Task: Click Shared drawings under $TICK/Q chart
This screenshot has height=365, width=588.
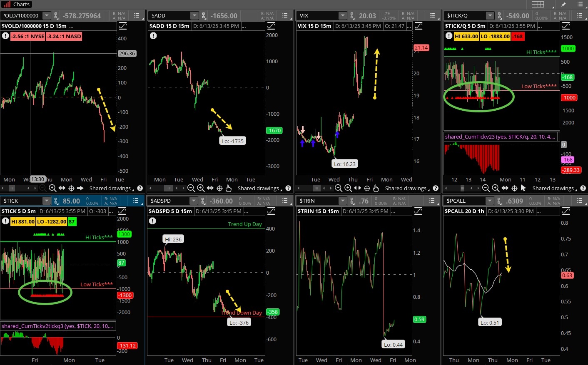Action: click(x=553, y=189)
